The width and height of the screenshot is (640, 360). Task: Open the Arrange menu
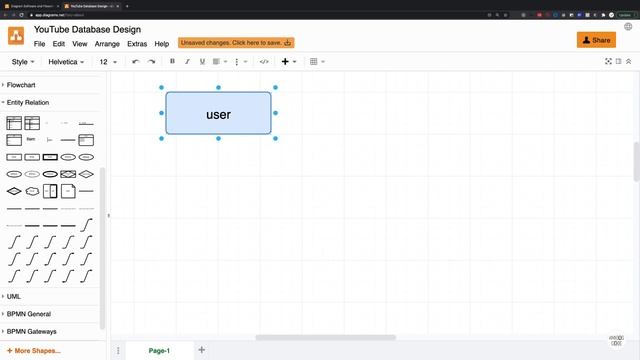[107, 44]
